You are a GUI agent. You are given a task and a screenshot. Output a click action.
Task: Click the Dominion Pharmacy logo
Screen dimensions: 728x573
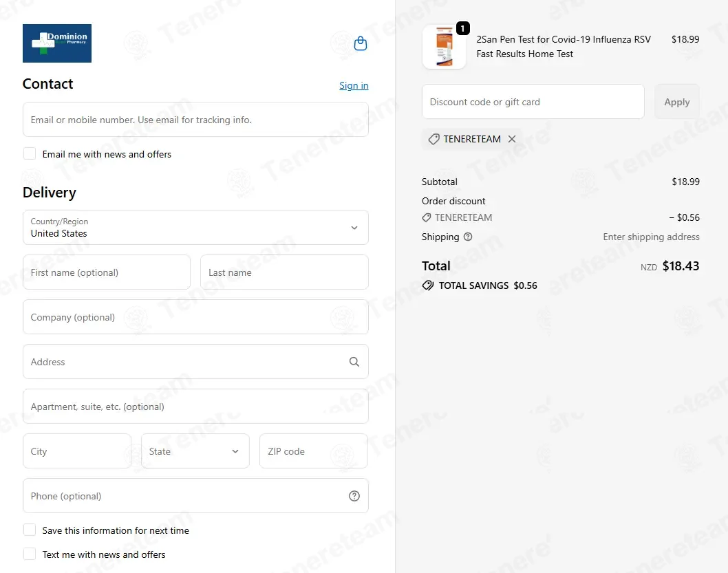pyautogui.click(x=57, y=43)
